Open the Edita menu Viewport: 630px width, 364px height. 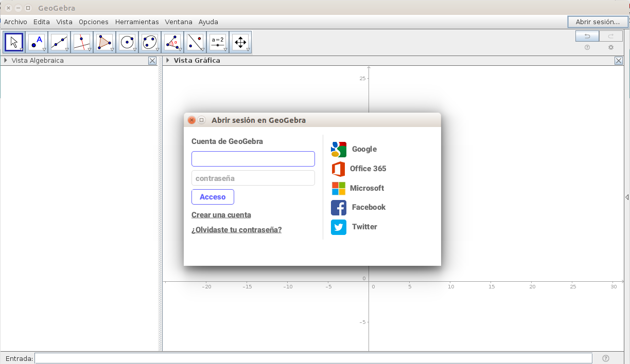pos(42,22)
